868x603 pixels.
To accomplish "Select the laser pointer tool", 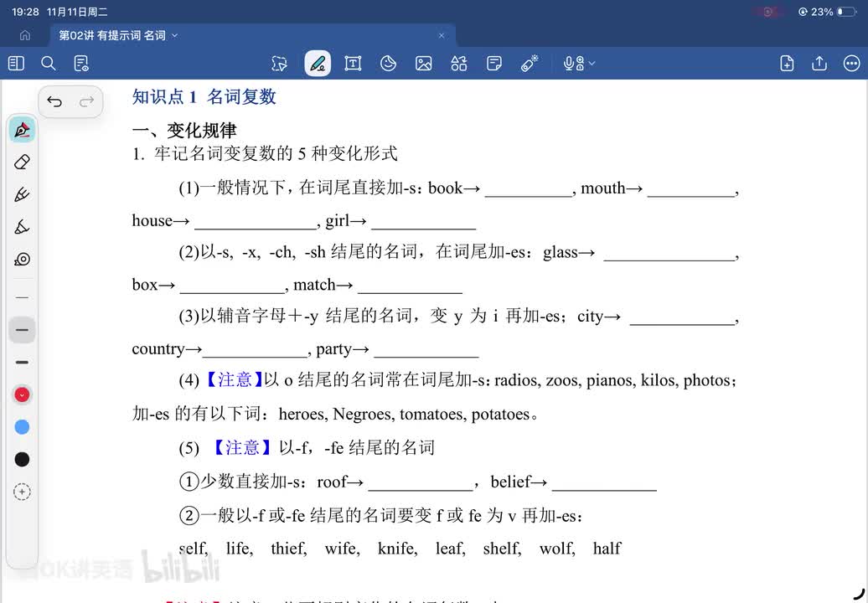I will [530, 64].
